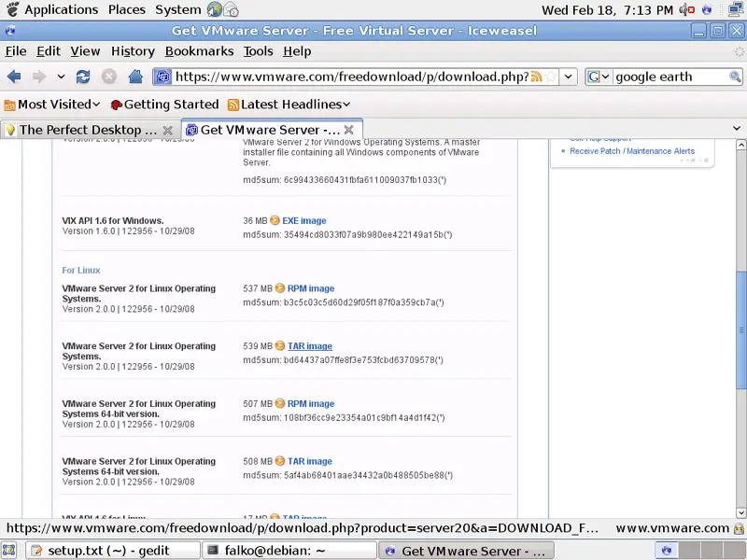The width and height of the screenshot is (747, 560).
Task: Open the back/forward history dropdown arrow
Action: coord(61,77)
